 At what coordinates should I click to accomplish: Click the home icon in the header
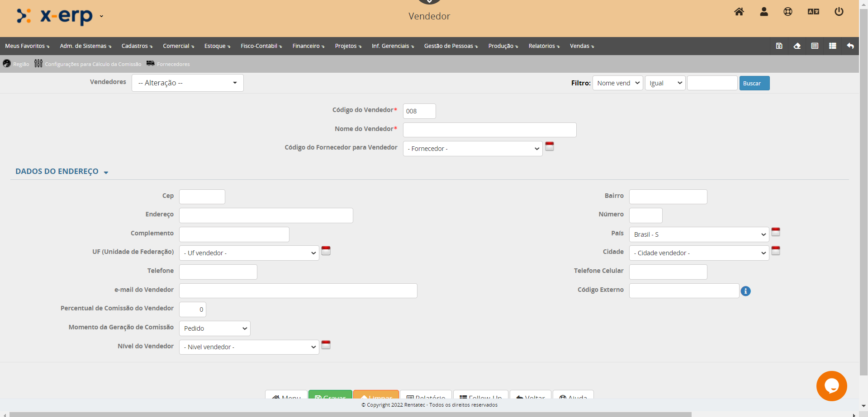click(x=739, y=12)
